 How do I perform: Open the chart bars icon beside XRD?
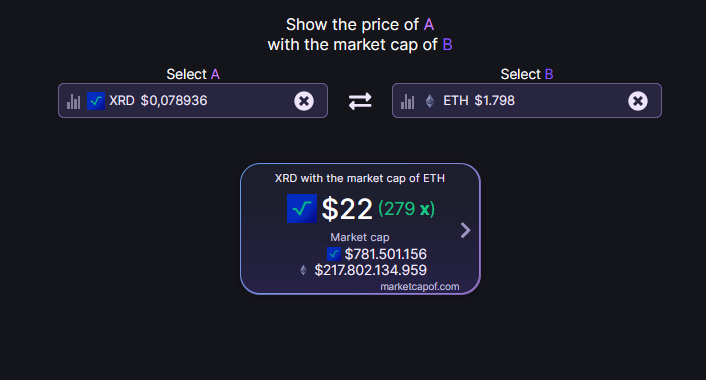click(73, 101)
